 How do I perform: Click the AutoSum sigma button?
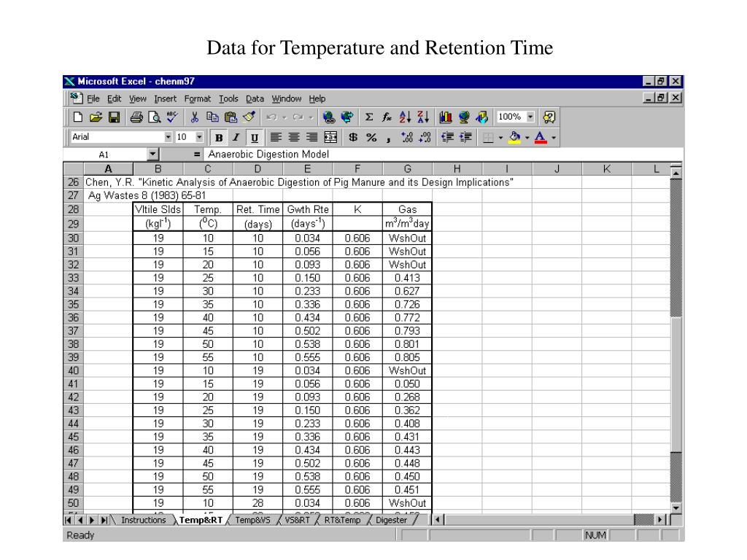[x=368, y=117]
